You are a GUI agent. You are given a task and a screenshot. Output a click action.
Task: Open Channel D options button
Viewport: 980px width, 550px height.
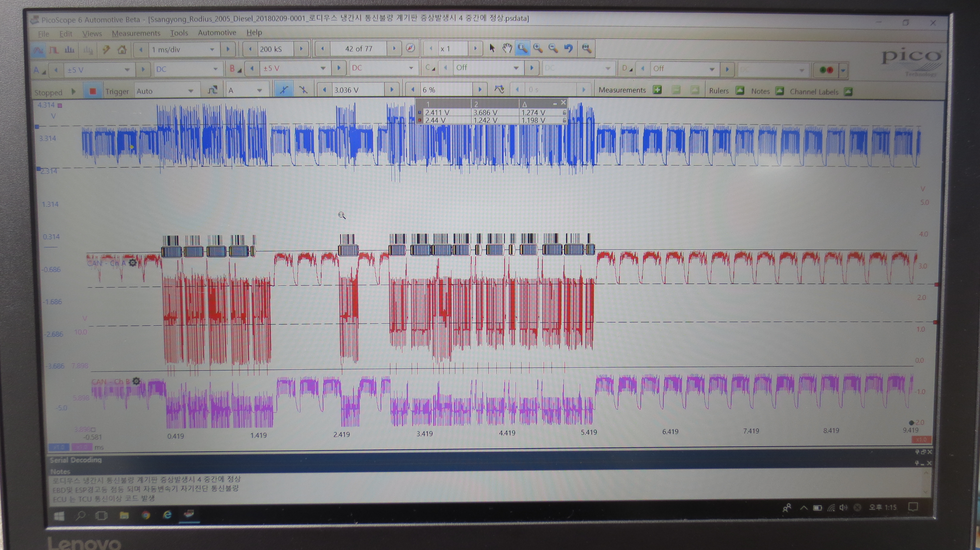point(627,68)
